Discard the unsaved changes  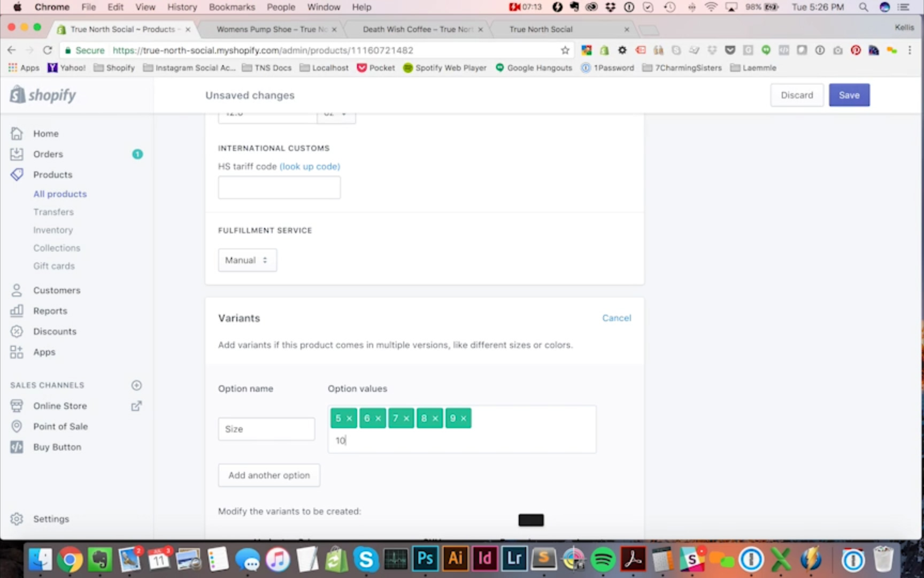[797, 95]
